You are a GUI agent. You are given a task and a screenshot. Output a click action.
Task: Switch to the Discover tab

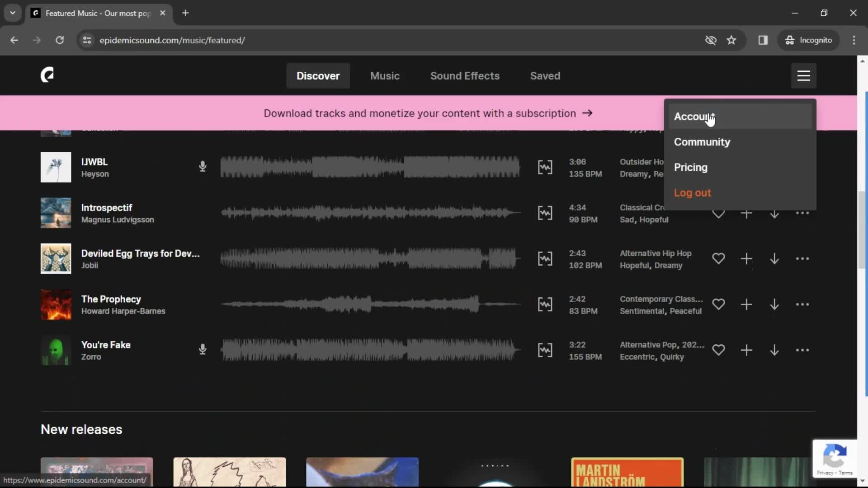318,76
